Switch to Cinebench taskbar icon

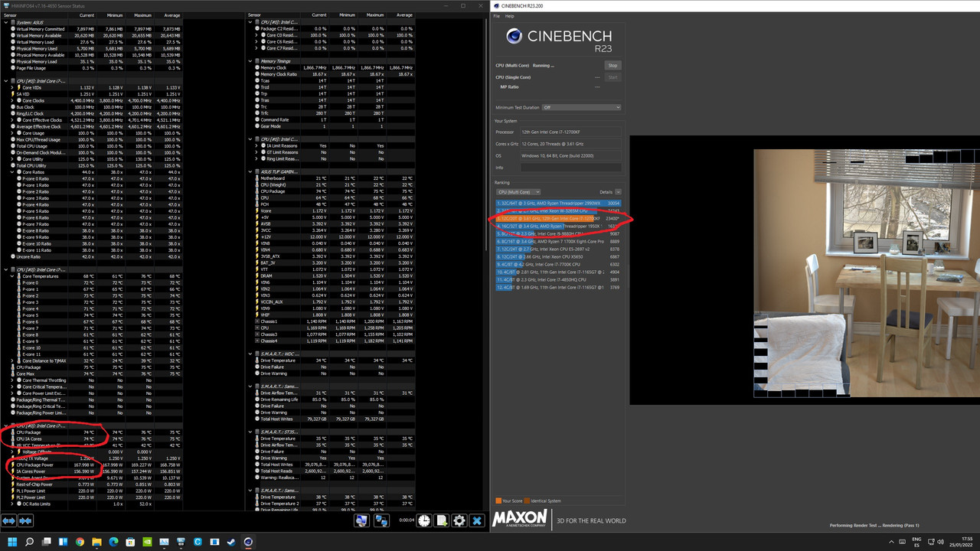point(248,542)
